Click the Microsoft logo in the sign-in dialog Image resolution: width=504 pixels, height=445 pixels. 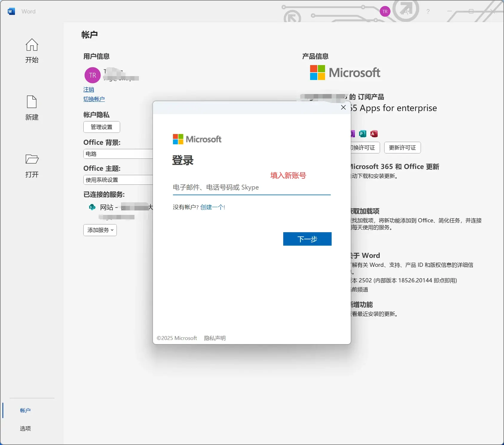pyautogui.click(x=197, y=139)
